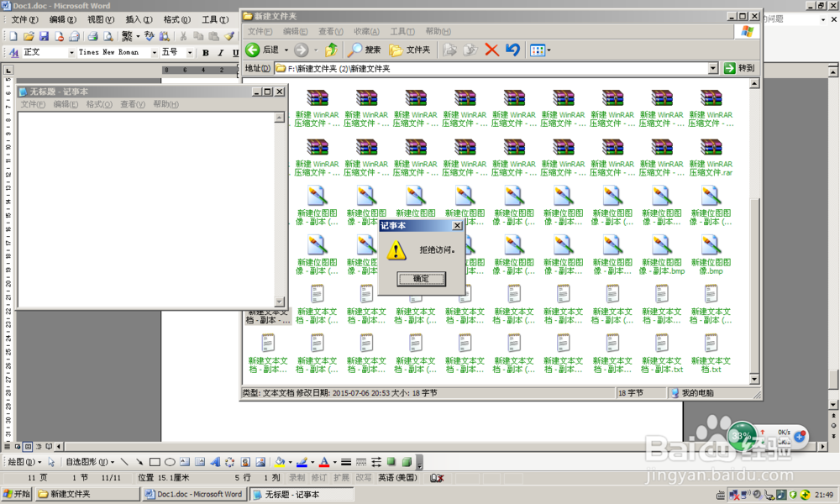The image size is (840, 504).
Task: Click the red Delete X icon in Explorer
Action: pos(491,50)
